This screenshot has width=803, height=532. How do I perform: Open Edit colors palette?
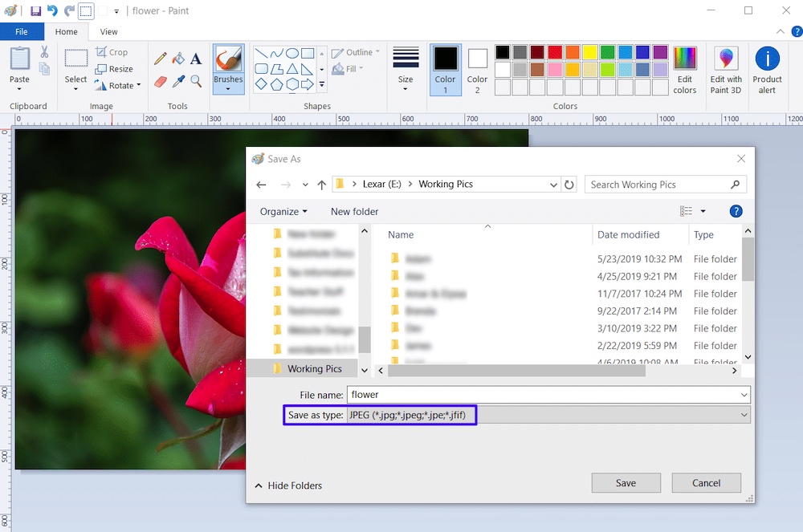[x=685, y=70]
